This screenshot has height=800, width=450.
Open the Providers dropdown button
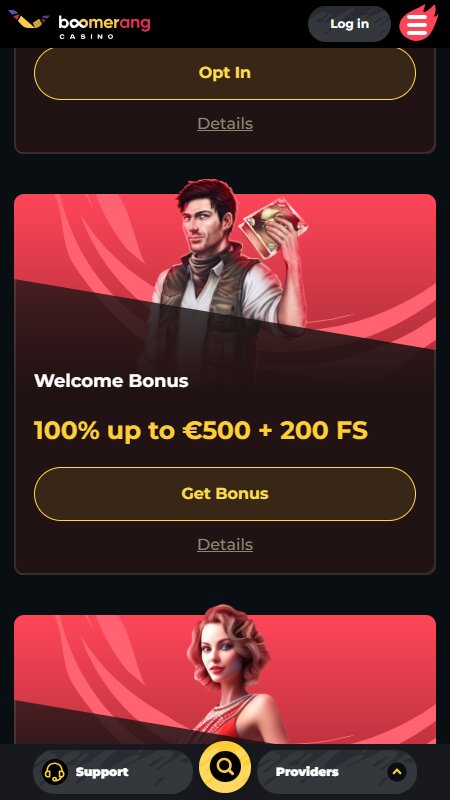pyautogui.click(x=337, y=772)
